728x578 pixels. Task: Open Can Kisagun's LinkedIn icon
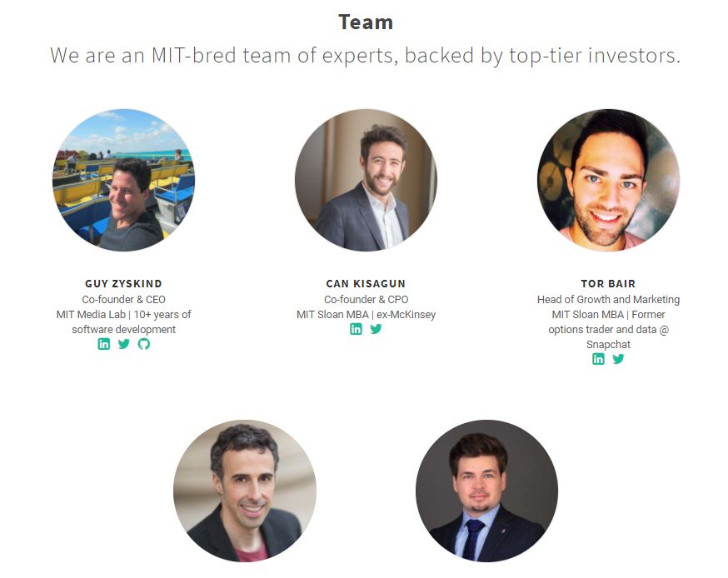(x=357, y=329)
